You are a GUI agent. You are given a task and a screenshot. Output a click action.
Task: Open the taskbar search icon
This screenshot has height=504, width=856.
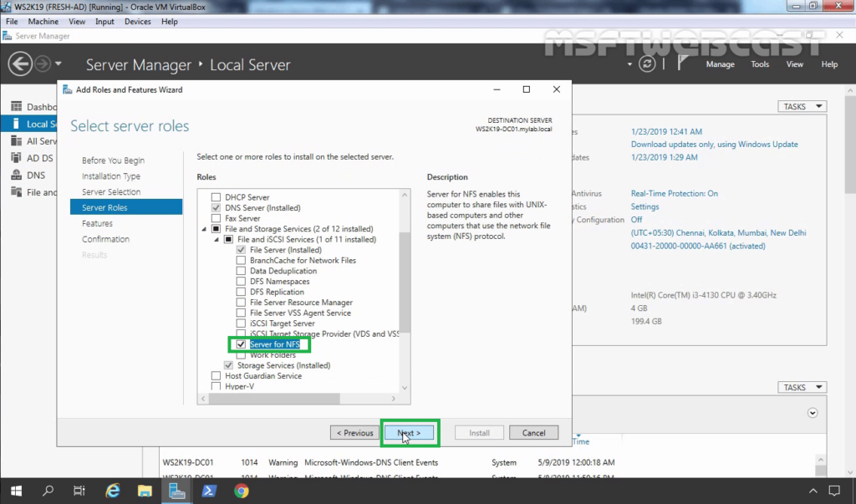coord(48,491)
